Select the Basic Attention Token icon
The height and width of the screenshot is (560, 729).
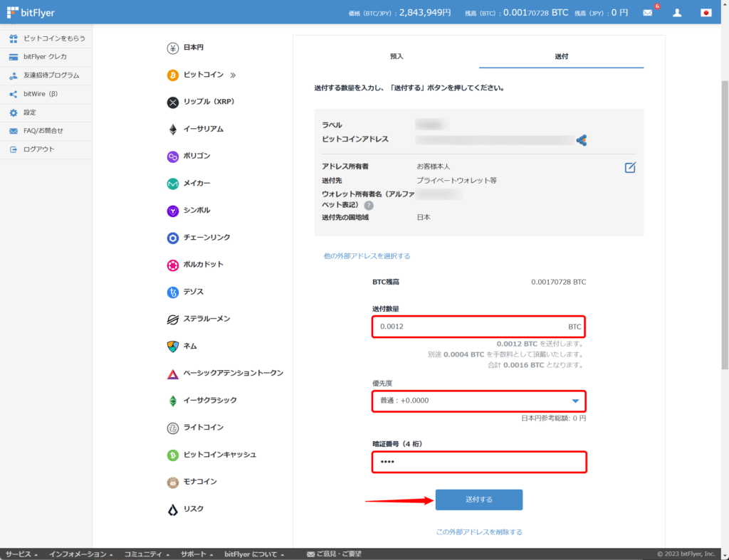click(x=172, y=374)
